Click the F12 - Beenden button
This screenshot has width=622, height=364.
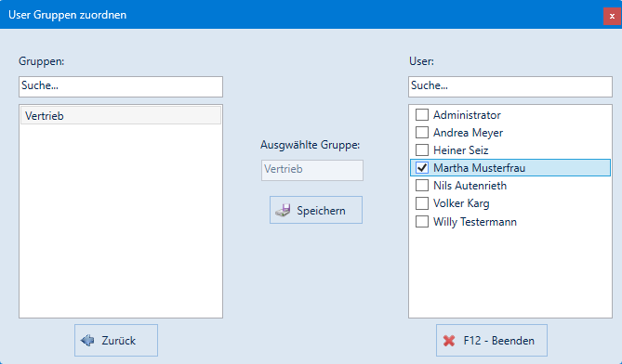(492, 340)
